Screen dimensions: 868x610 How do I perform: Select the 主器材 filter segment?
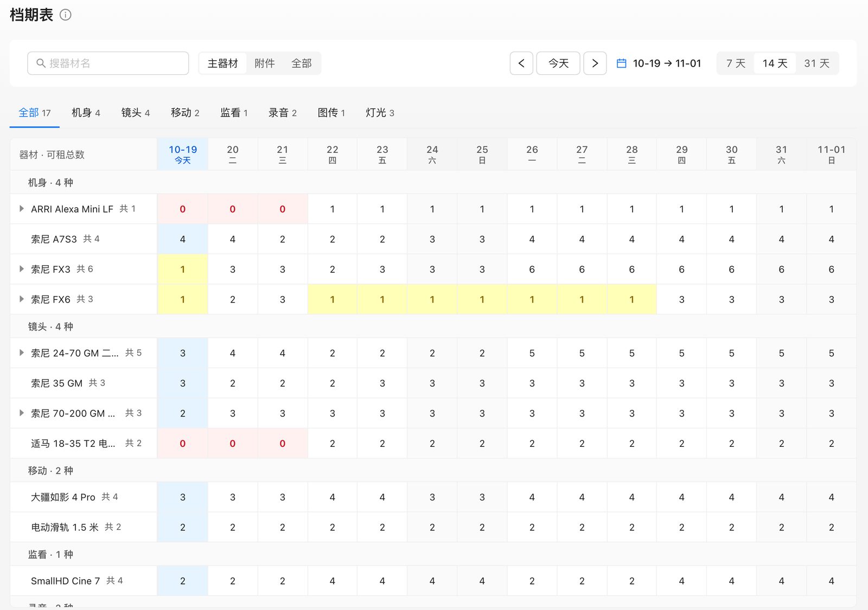(x=223, y=63)
